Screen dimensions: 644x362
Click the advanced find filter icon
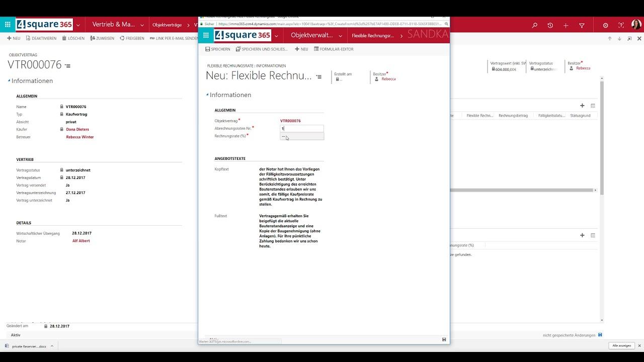point(582,25)
